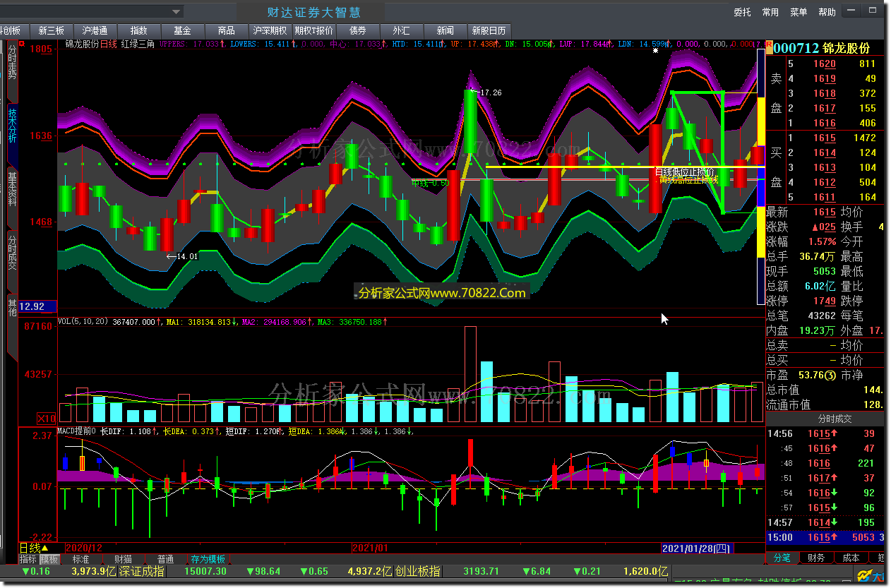Open the 外汇 tab
The width and height of the screenshot is (891, 588).
click(401, 31)
